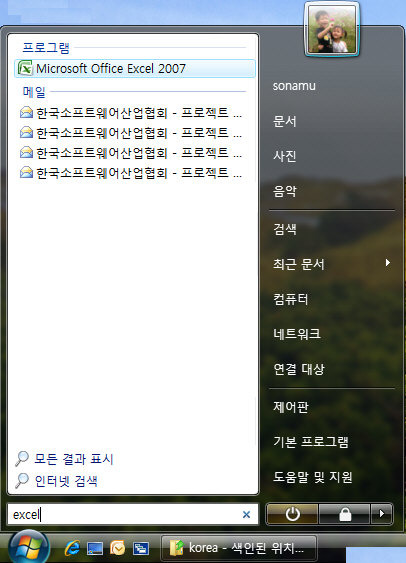The image size is (406, 563).
Task: Open Microsoft Office Excel 2007 search result
Action: (x=135, y=69)
